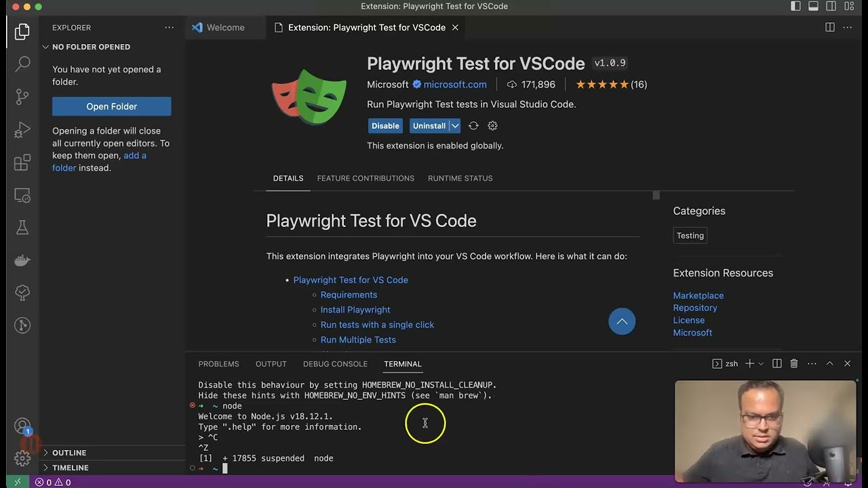Open the Extensions view
This screenshot has width=868, height=488.
[x=22, y=163]
